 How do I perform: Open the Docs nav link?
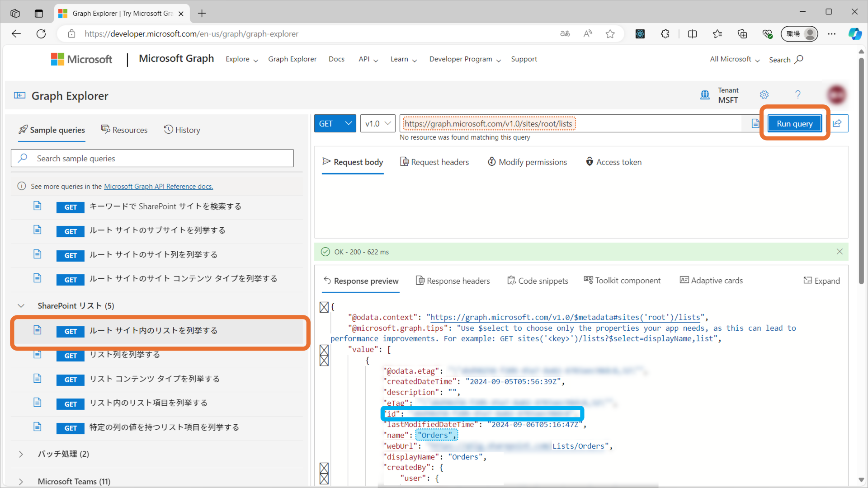pyautogui.click(x=336, y=59)
